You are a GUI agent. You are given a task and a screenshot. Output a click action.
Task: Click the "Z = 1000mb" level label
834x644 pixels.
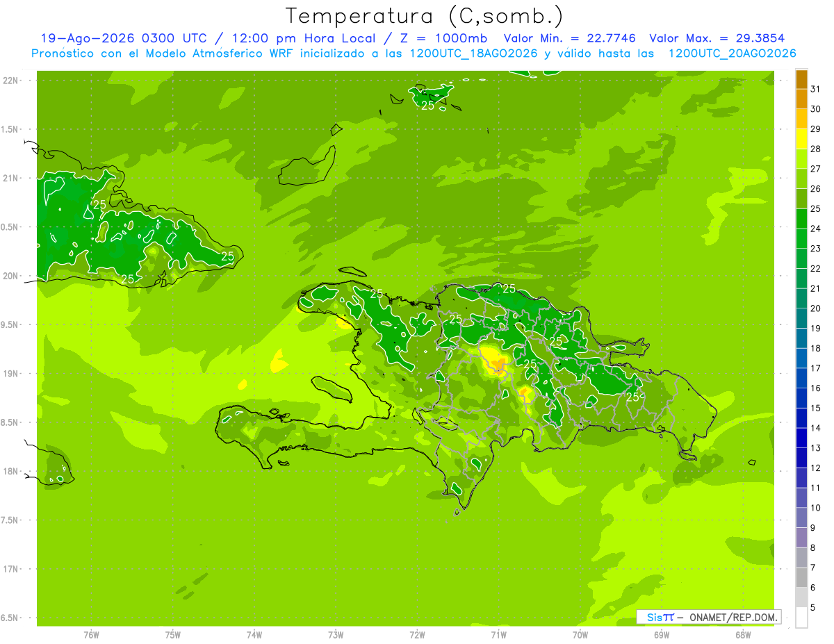tap(443, 38)
